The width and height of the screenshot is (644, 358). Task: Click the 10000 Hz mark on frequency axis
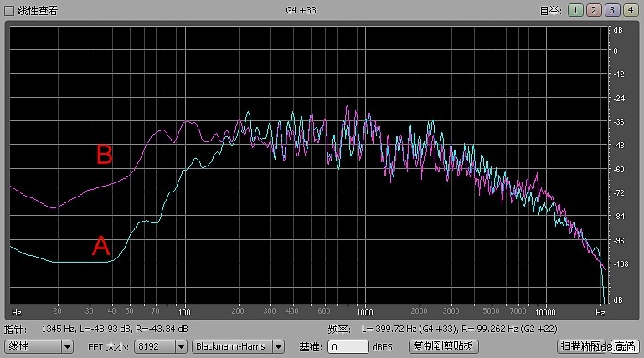[545, 310]
